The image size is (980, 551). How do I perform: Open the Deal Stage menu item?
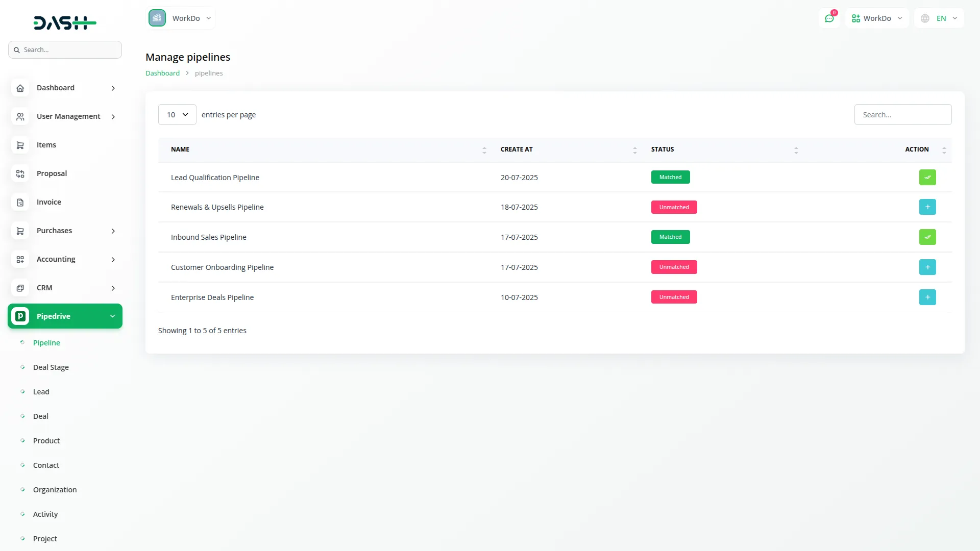pos(51,367)
